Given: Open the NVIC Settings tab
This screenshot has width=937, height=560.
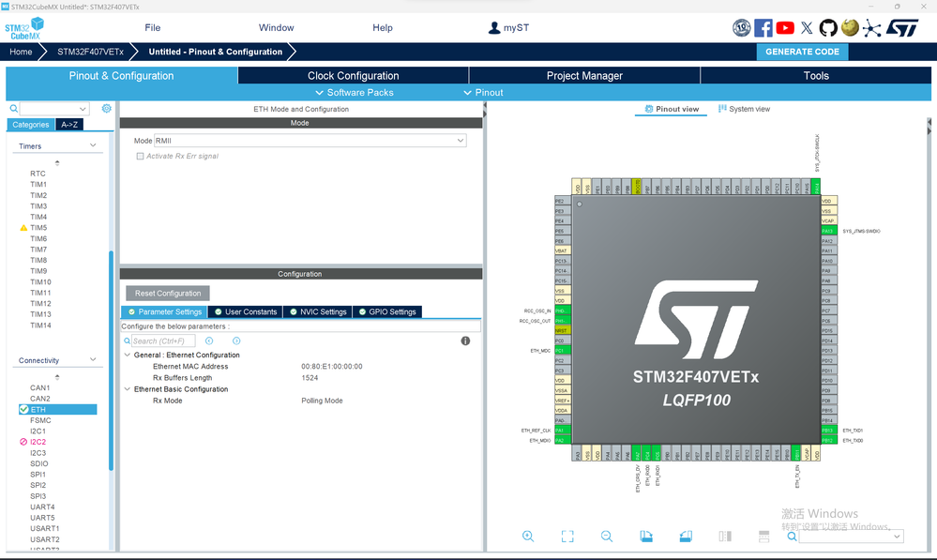Looking at the screenshot, I should (318, 312).
